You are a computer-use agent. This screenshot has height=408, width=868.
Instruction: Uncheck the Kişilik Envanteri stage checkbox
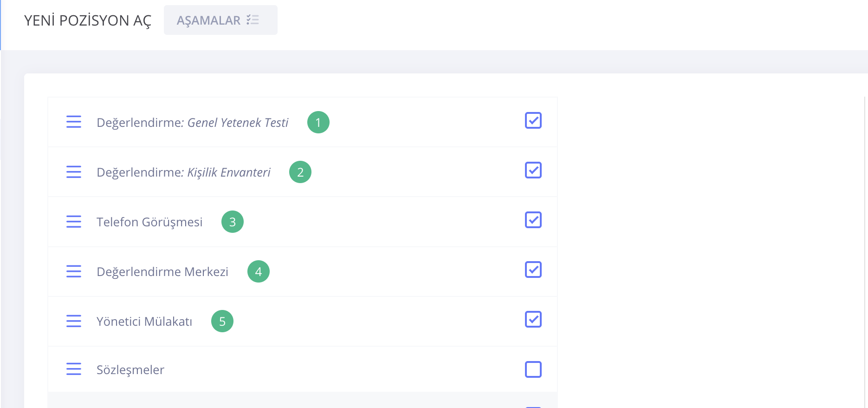point(533,170)
